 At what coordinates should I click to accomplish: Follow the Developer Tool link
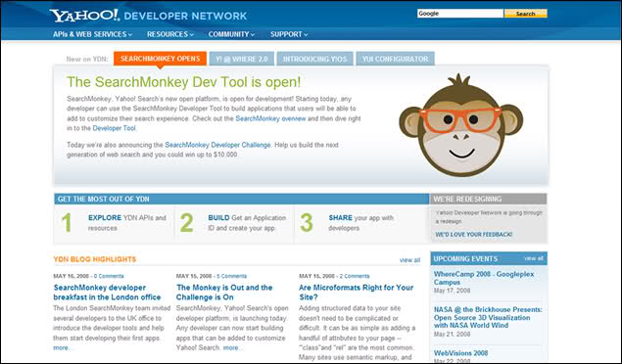114,128
